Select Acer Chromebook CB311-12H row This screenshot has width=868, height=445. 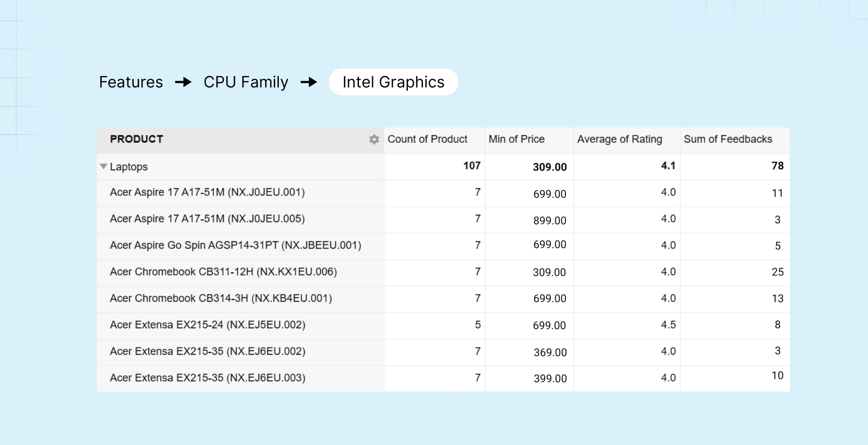tap(223, 272)
